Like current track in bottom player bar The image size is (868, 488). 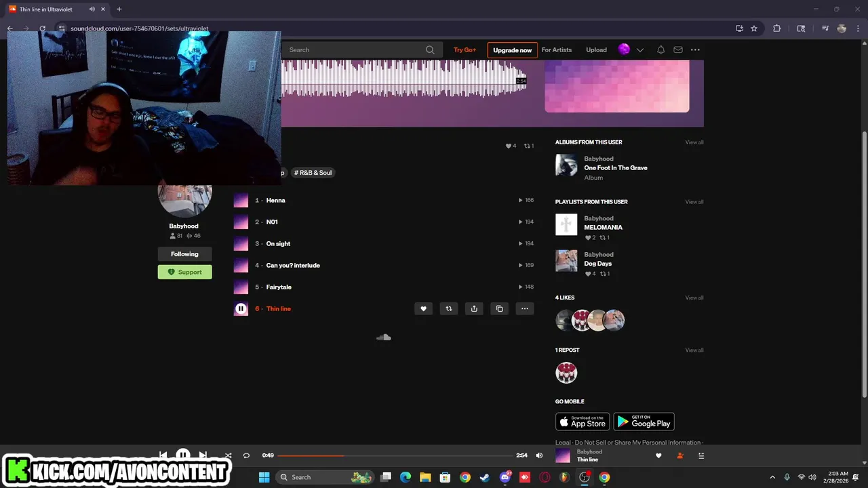tap(658, 455)
